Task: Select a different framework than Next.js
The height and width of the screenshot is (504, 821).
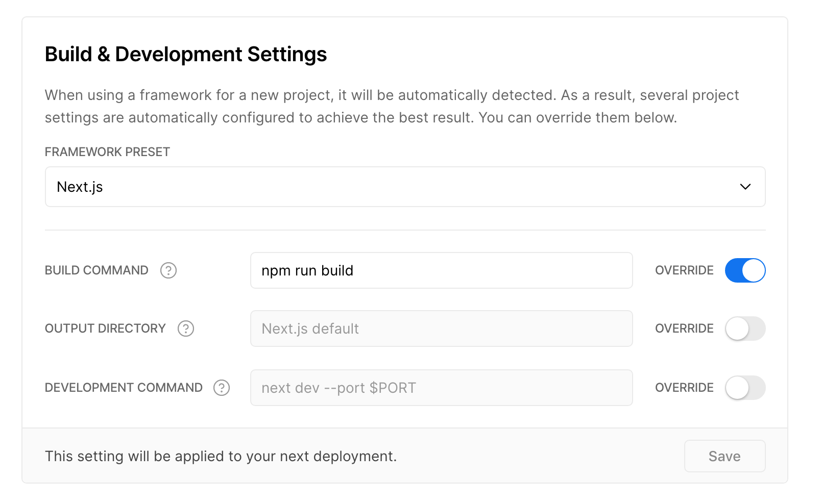Action: coord(405,187)
